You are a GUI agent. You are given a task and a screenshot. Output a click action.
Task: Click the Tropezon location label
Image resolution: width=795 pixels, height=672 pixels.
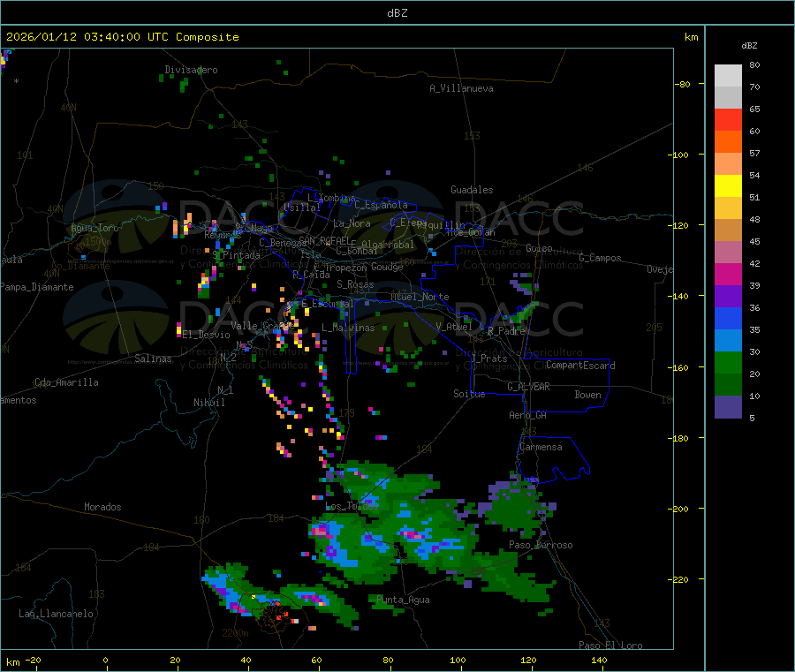click(346, 268)
